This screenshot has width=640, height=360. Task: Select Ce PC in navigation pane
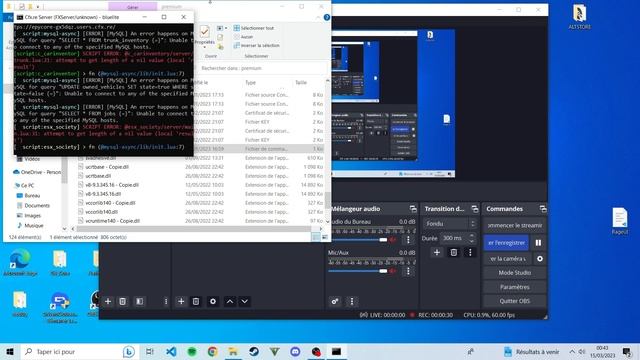click(24, 185)
